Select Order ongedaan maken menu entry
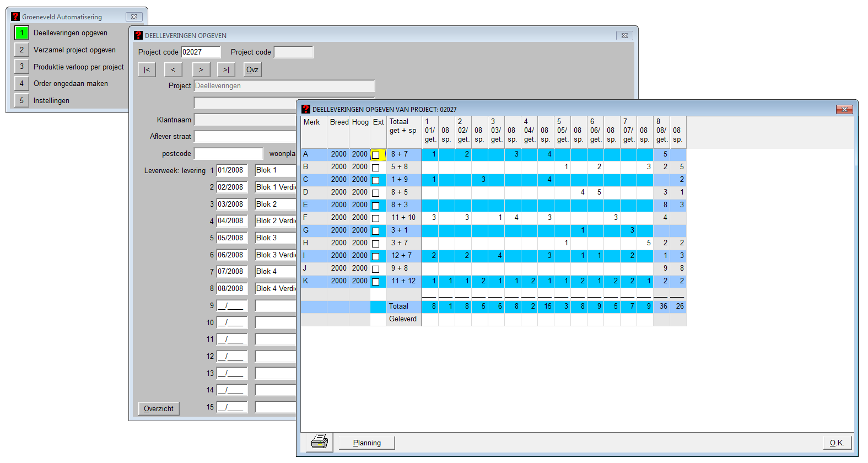The image size is (868, 463). pyautogui.click(x=71, y=84)
